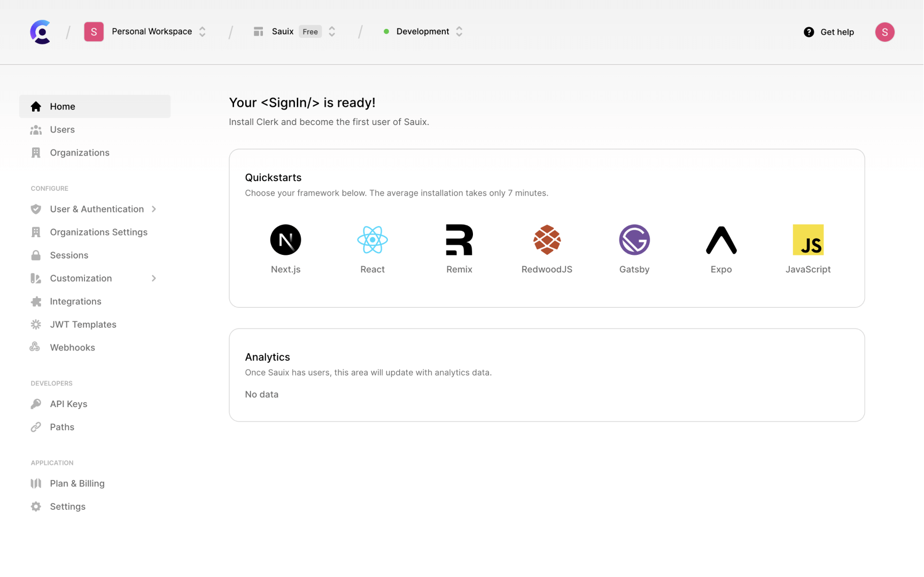This screenshot has height=577, width=924.
Task: Click the Home house icon
Action: pos(36,106)
